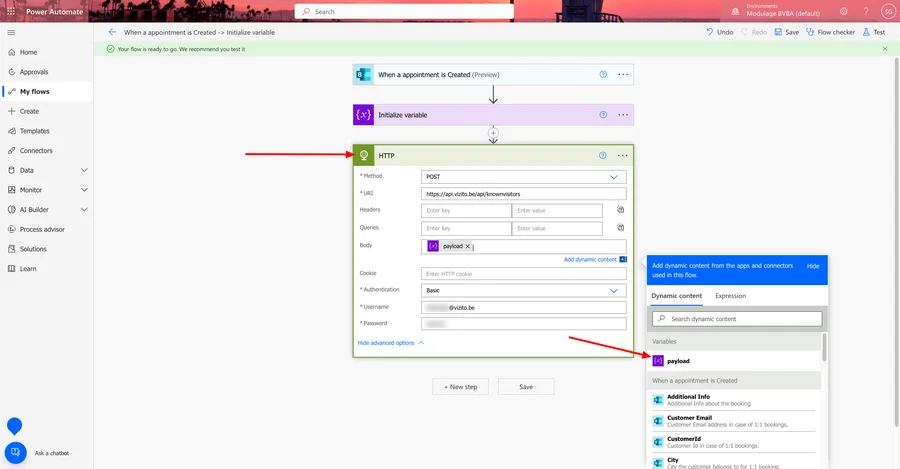This screenshot has height=469, width=900.
Task: Click the Cookie input field
Action: (523, 274)
